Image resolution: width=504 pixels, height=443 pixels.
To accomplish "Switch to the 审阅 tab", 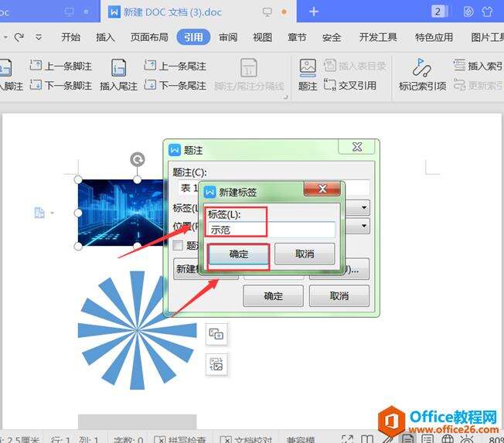I will [228, 38].
